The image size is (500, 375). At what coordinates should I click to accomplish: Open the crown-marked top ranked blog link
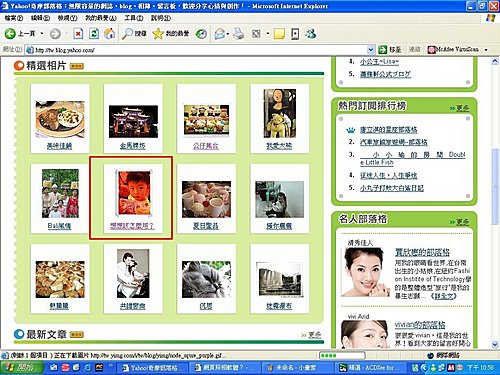[x=389, y=130]
